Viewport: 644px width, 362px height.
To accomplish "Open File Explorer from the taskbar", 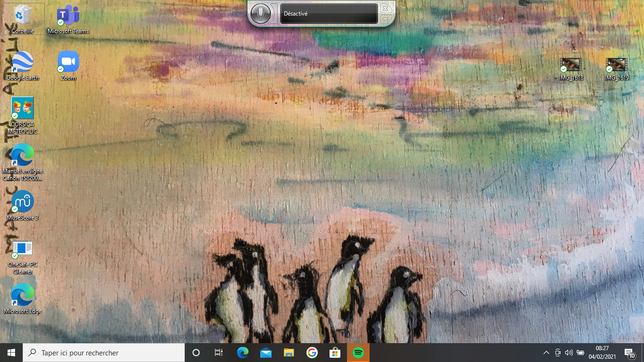I will pyautogui.click(x=289, y=353).
